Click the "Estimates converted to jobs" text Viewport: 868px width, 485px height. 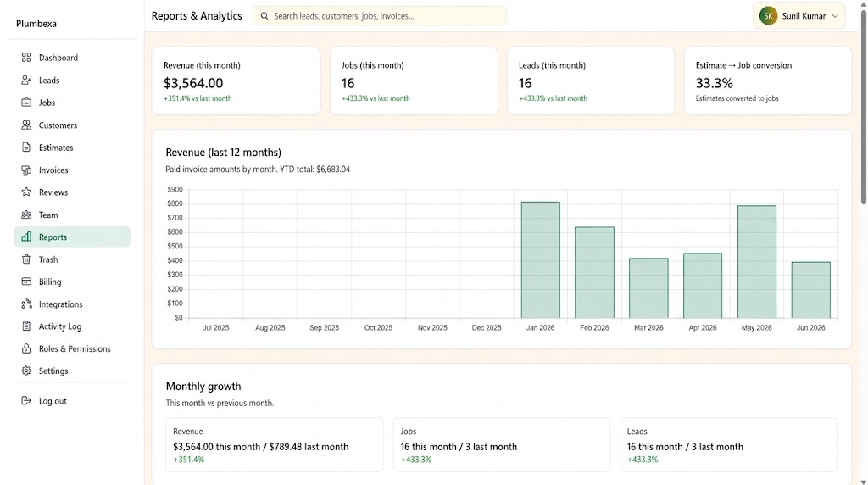(x=737, y=98)
